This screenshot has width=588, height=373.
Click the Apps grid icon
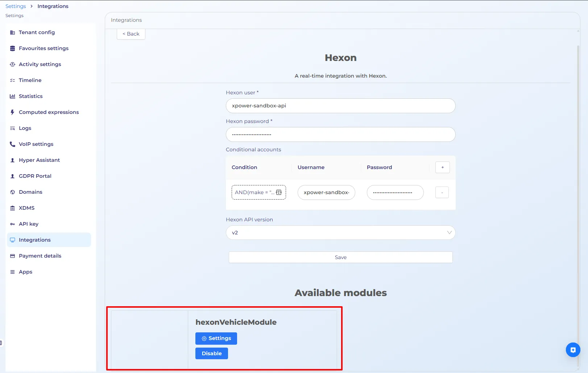12,272
